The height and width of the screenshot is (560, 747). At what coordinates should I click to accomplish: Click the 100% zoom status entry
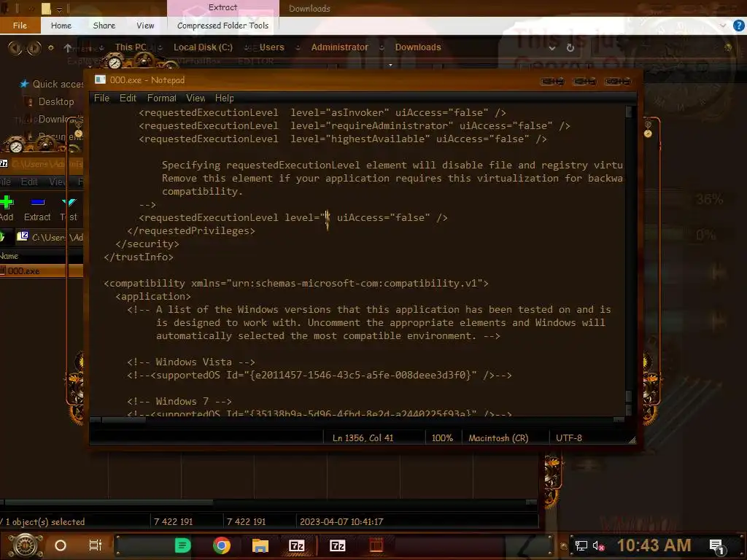coord(442,438)
